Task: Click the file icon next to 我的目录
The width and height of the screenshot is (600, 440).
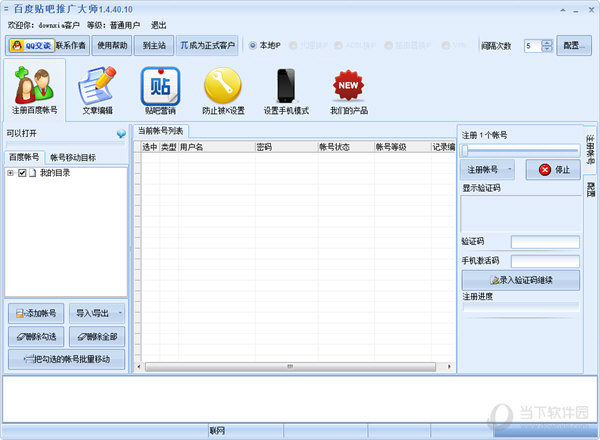Action: coord(33,173)
